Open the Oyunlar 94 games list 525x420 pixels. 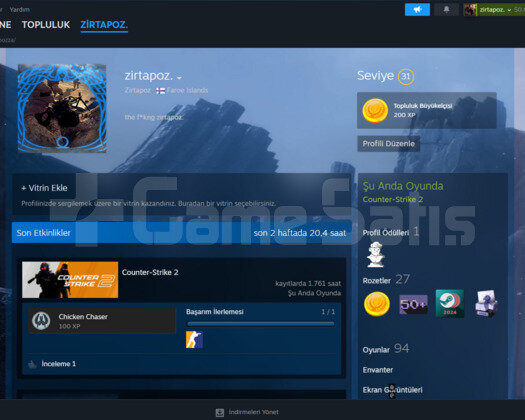386,349
